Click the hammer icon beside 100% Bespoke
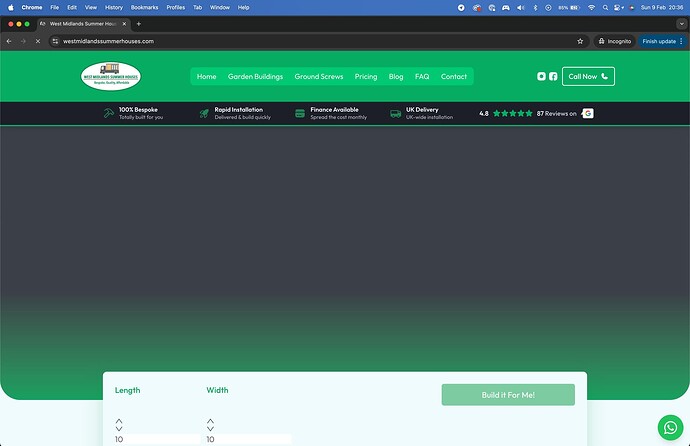This screenshot has height=446, width=690. coord(108,113)
